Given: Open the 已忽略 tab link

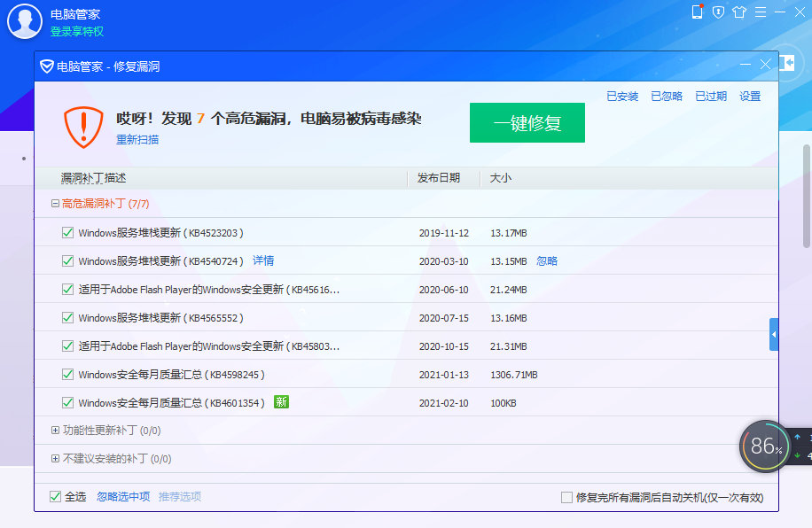Looking at the screenshot, I should coord(667,97).
